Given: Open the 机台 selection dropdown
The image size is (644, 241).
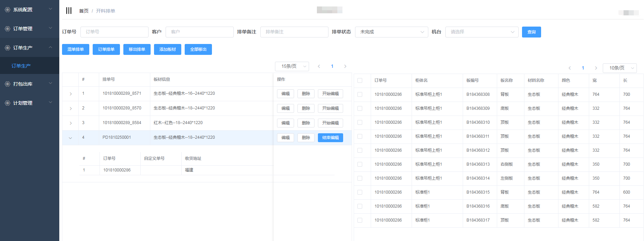Looking at the screenshot, I should pyautogui.click(x=481, y=32).
